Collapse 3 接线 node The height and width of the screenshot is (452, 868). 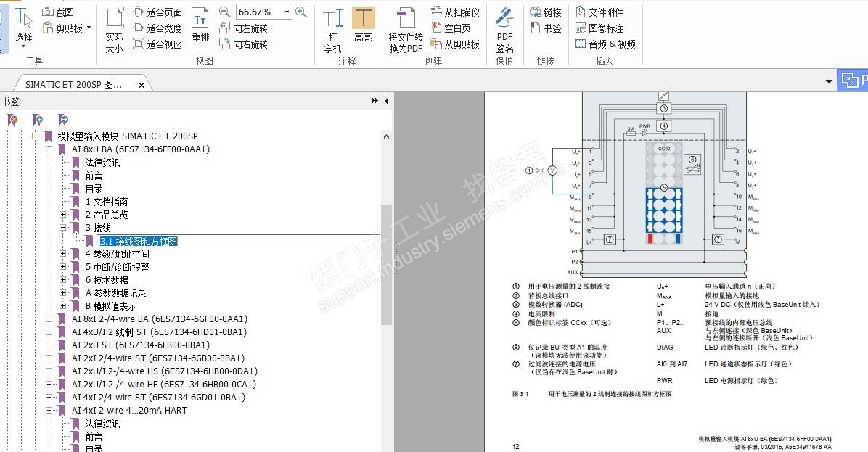62,227
